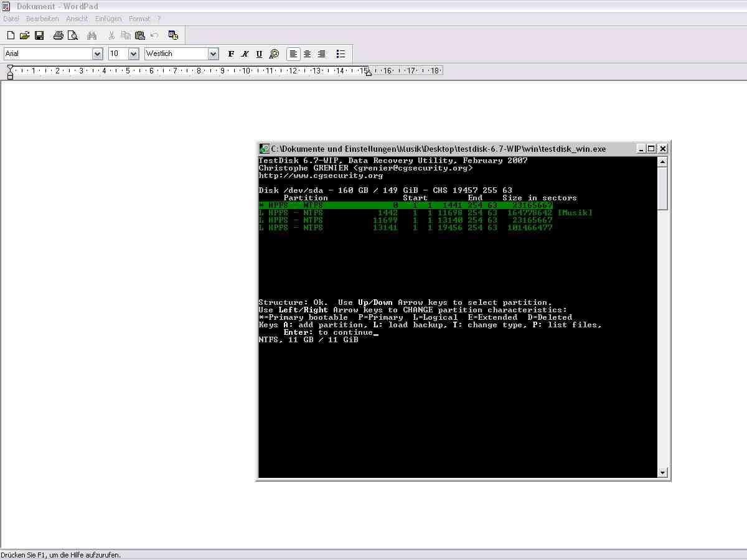
Task: Open the Bearbeiten menu
Action: pos(42,19)
